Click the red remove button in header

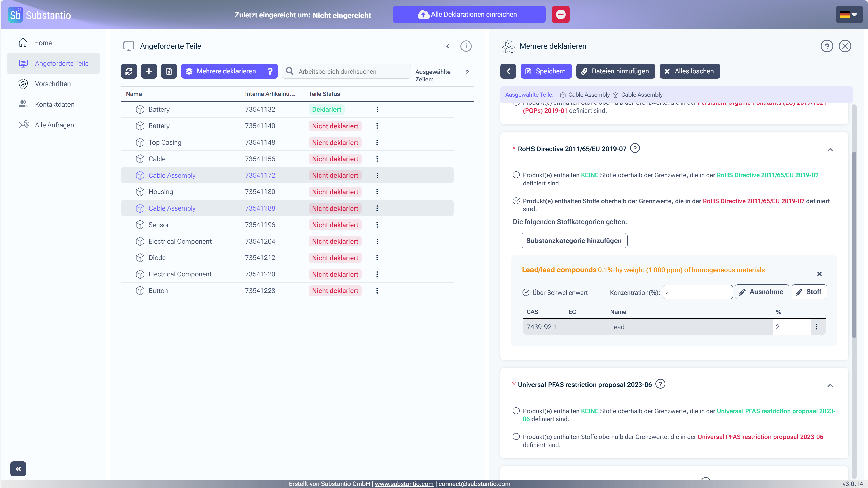pos(560,15)
